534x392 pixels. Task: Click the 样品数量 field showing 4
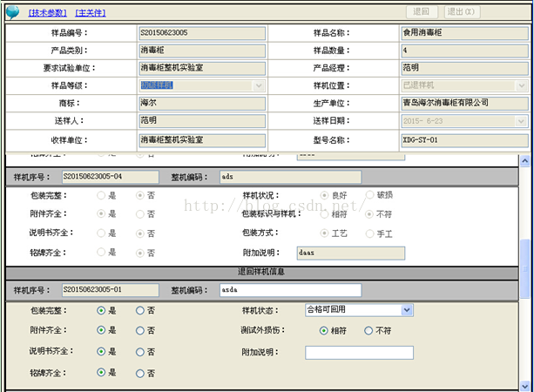[x=465, y=51]
